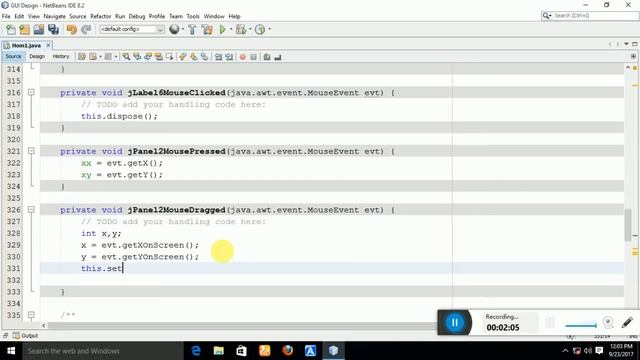Adjust the recorder volume slider

pyautogui.click(x=581, y=325)
